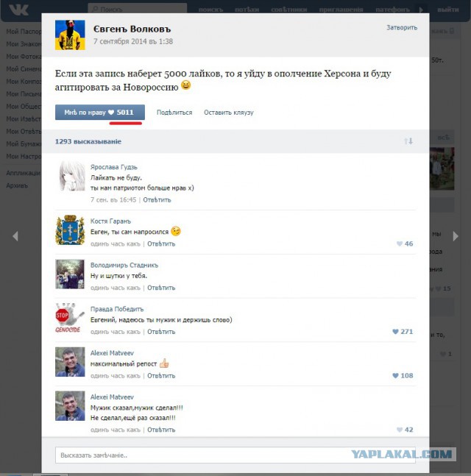Go to previous post with the left arrow
Screen dimensions: 471x476
coord(15,236)
